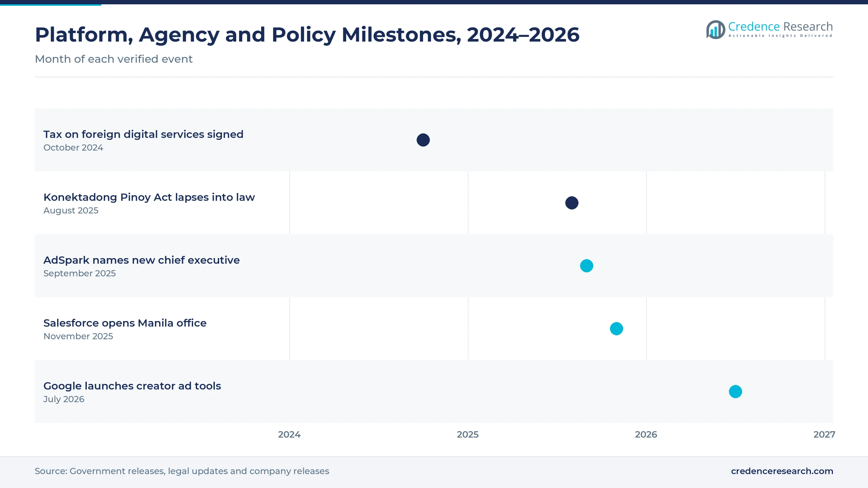This screenshot has width=868, height=488.
Task: Click the 'Credence Research' wordmark text
Action: (780, 26)
